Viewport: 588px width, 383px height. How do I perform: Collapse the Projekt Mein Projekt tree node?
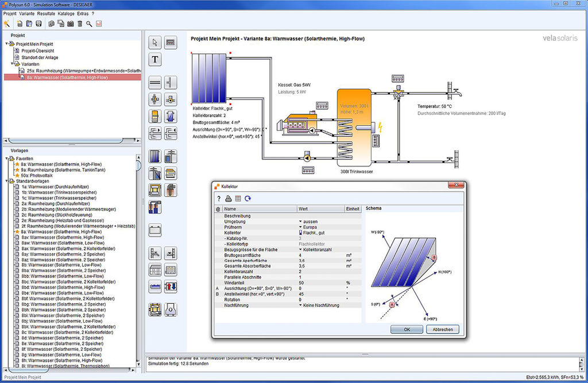[x=7, y=44]
